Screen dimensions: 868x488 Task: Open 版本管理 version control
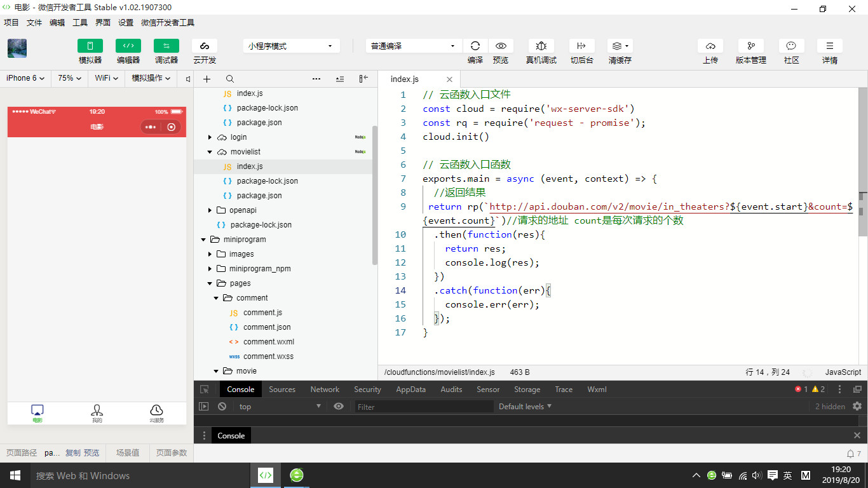(750, 46)
